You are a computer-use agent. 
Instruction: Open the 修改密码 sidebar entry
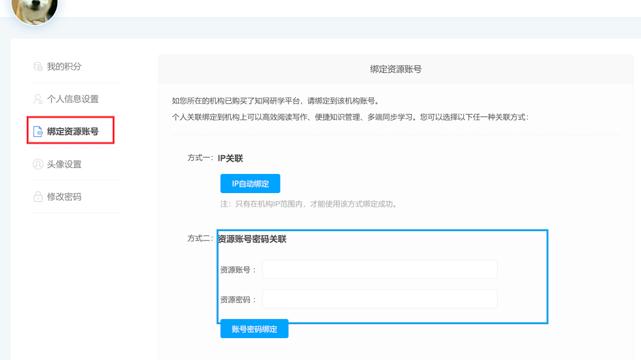click(64, 197)
